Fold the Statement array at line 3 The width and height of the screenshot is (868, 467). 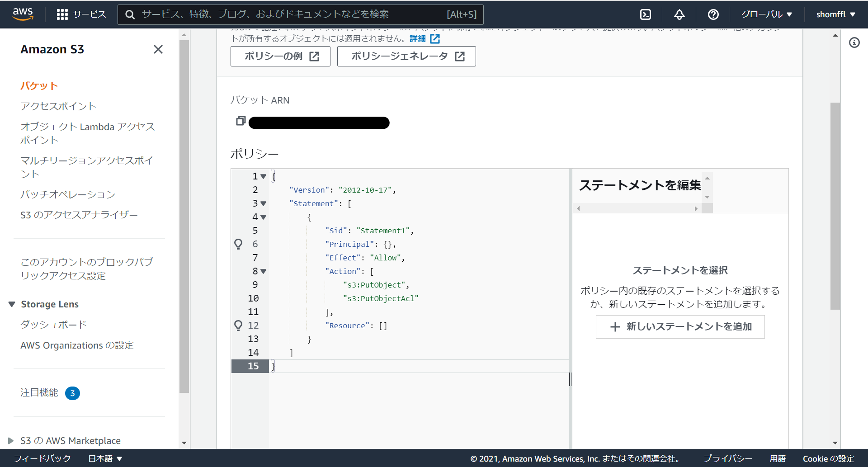(x=263, y=204)
